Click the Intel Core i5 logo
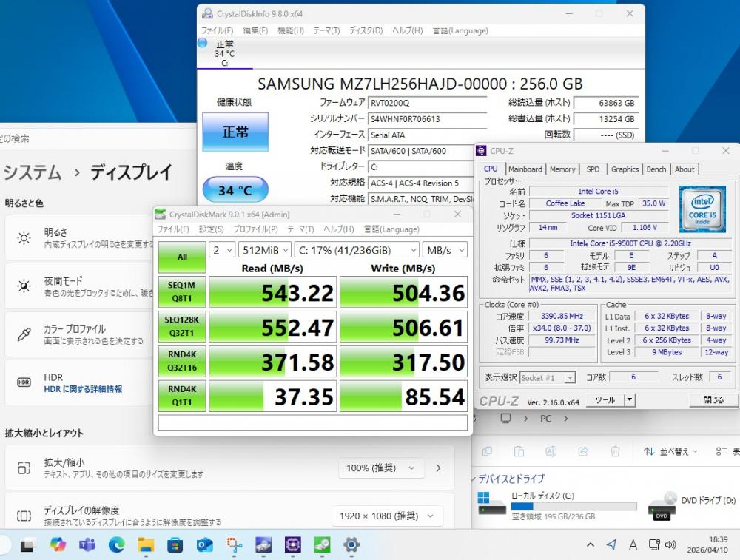The image size is (740, 560). coord(703,209)
